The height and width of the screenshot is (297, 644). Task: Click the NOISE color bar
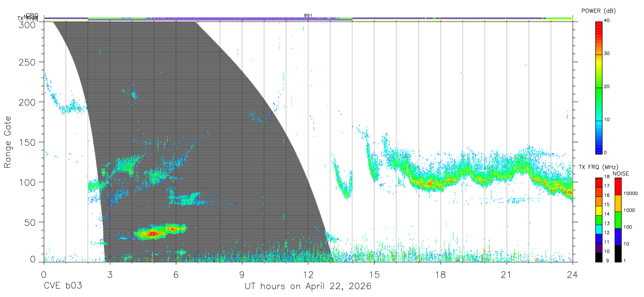tap(618, 219)
